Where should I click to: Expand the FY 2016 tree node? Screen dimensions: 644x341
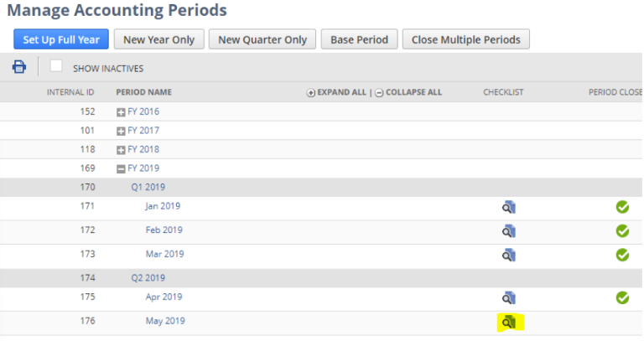(121, 112)
